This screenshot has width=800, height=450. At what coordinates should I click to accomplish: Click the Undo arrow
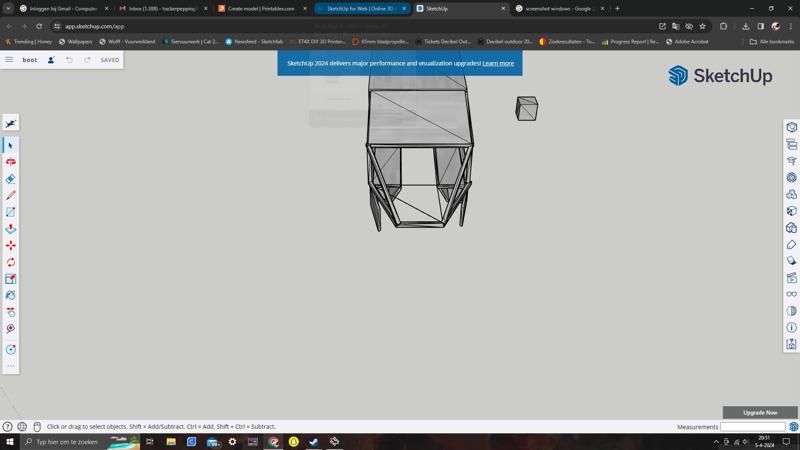[69, 60]
